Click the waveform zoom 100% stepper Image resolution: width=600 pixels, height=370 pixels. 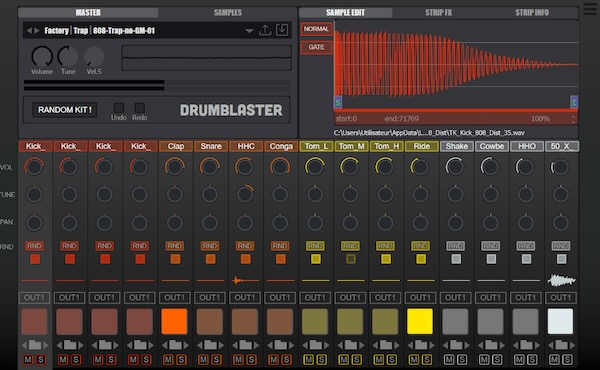573,119
